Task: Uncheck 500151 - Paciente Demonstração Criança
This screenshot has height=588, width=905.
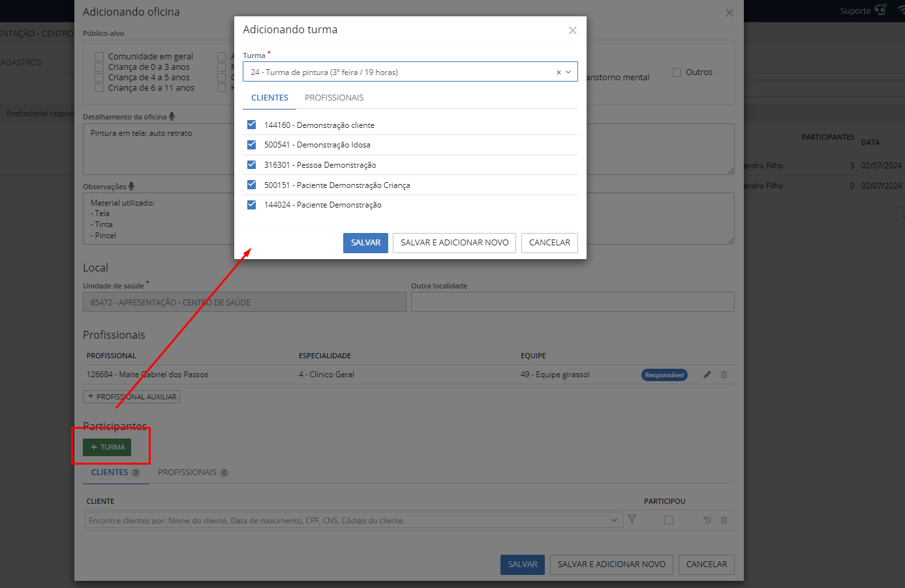Action: pyautogui.click(x=251, y=185)
